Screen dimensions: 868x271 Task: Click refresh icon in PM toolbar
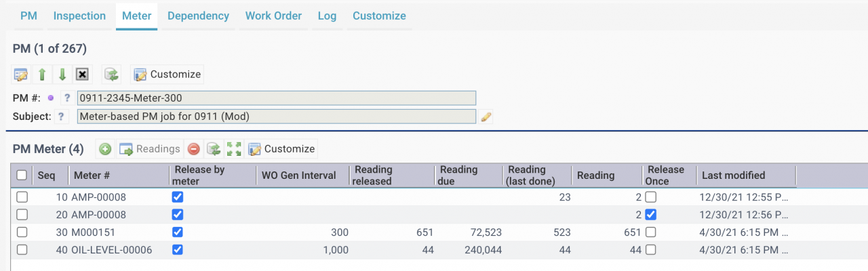pos(112,74)
